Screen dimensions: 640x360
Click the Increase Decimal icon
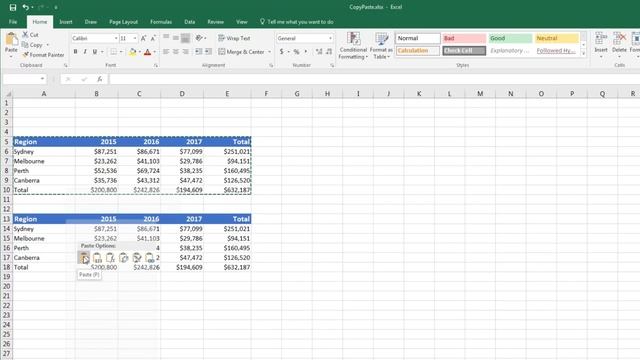click(319, 52)
